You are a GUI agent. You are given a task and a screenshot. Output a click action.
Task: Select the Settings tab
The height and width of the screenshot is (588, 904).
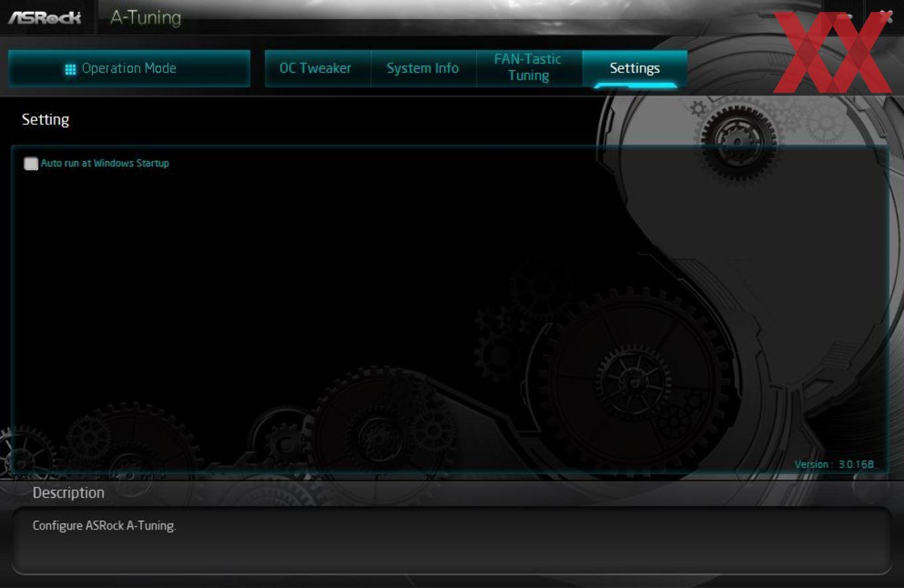pyautogui.click(x=635, y=68)
